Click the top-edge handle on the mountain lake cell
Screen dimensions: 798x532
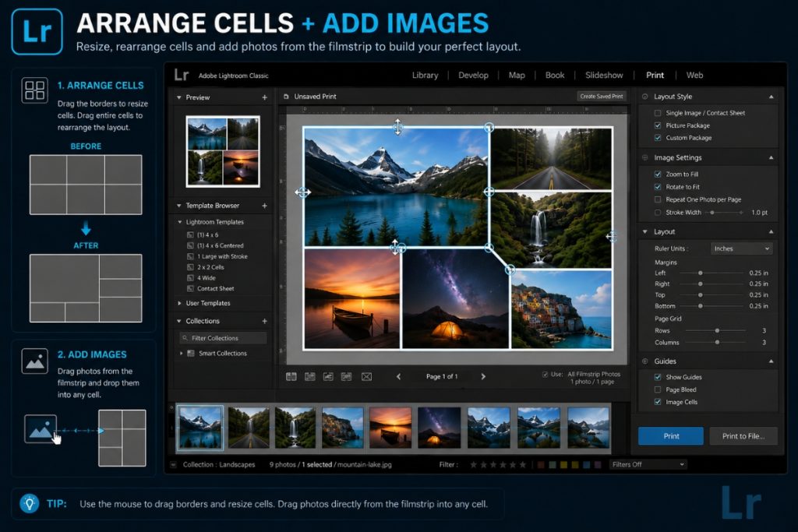[x=397, y=127]
